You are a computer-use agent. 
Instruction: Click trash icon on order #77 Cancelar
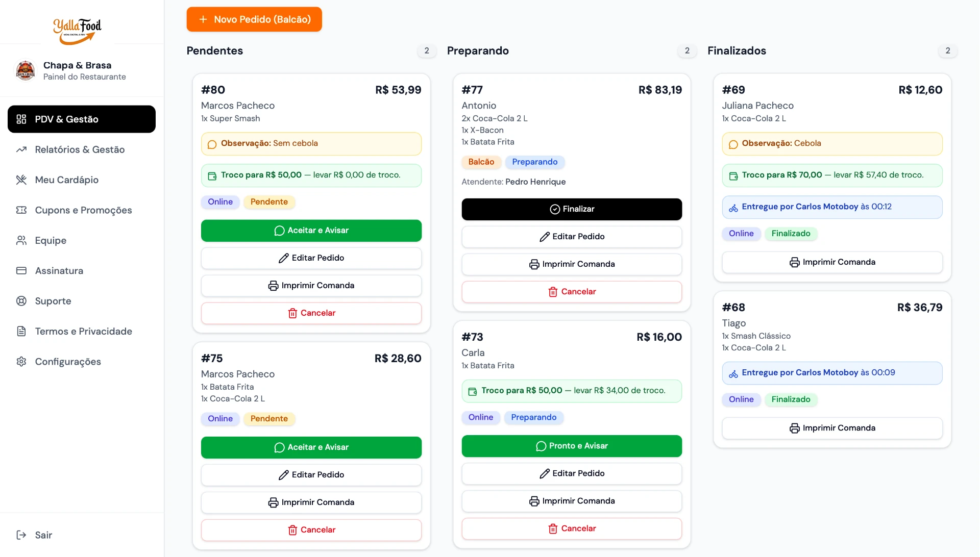553,292
